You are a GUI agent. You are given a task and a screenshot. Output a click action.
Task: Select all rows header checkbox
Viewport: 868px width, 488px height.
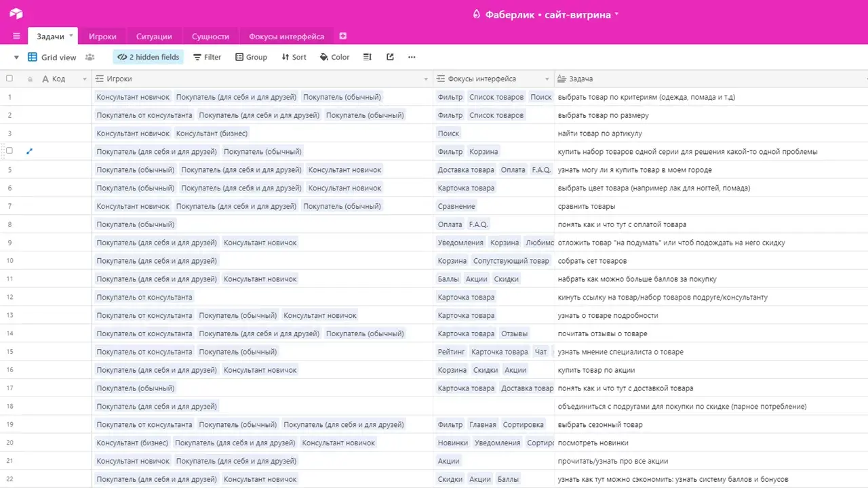pyautogui.click(x=9, y=79)
